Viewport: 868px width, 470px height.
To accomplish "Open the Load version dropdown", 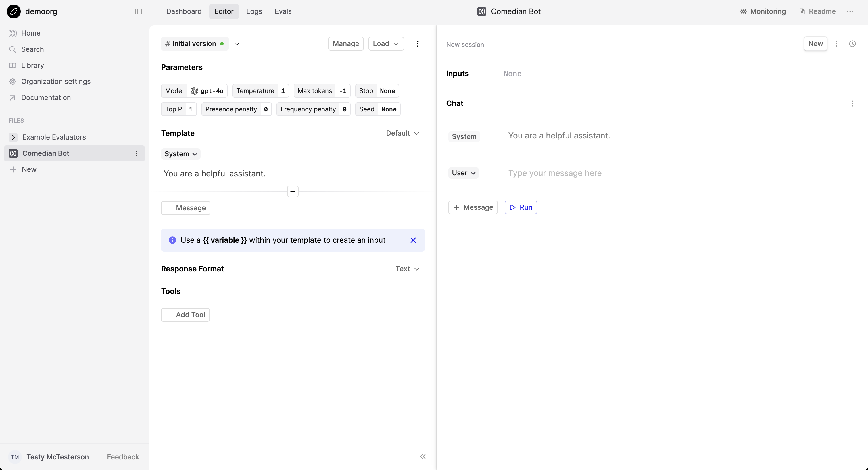I will pos(386,43).
